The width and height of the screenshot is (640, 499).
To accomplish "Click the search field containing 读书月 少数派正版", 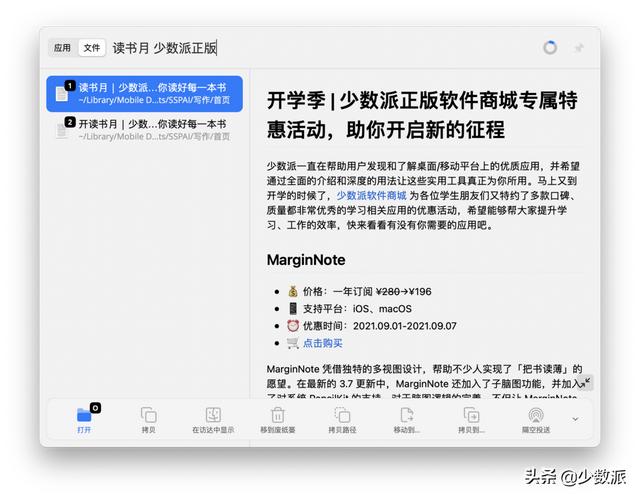I will (164, 48).
